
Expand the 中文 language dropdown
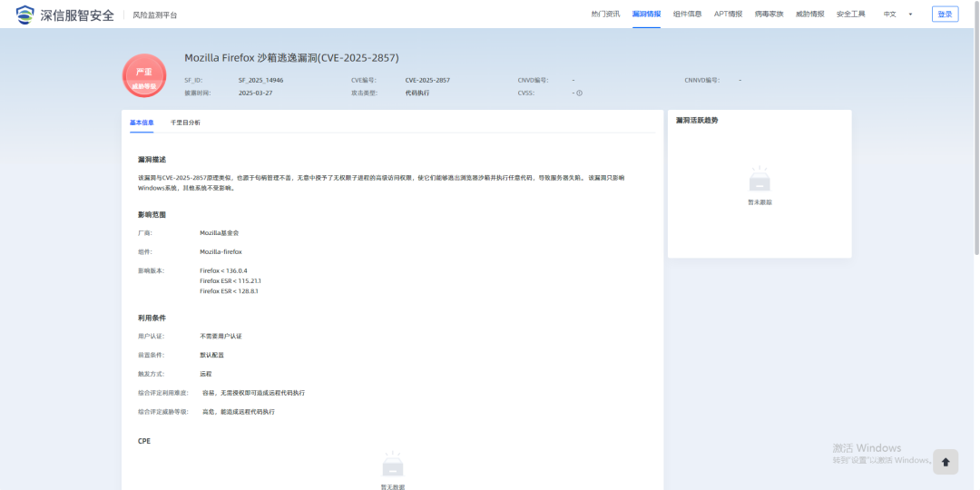point(897,15)
